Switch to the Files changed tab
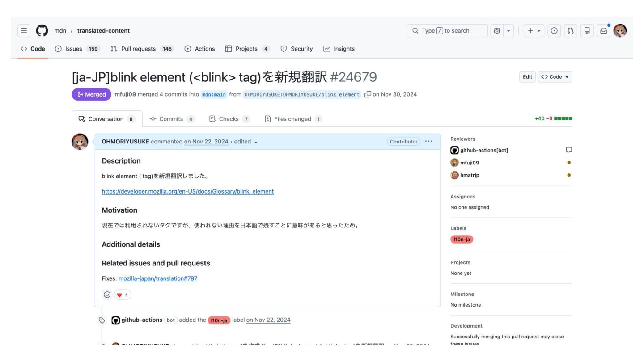 293,119
